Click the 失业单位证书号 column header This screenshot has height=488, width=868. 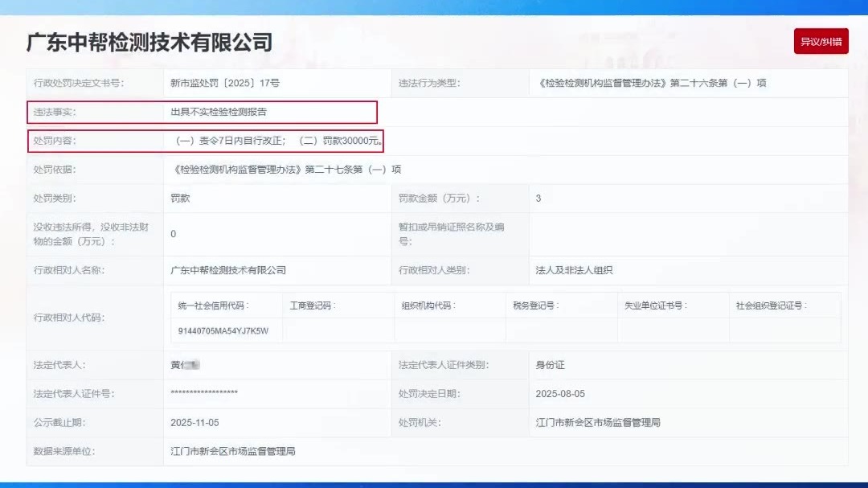coord(656,306)
